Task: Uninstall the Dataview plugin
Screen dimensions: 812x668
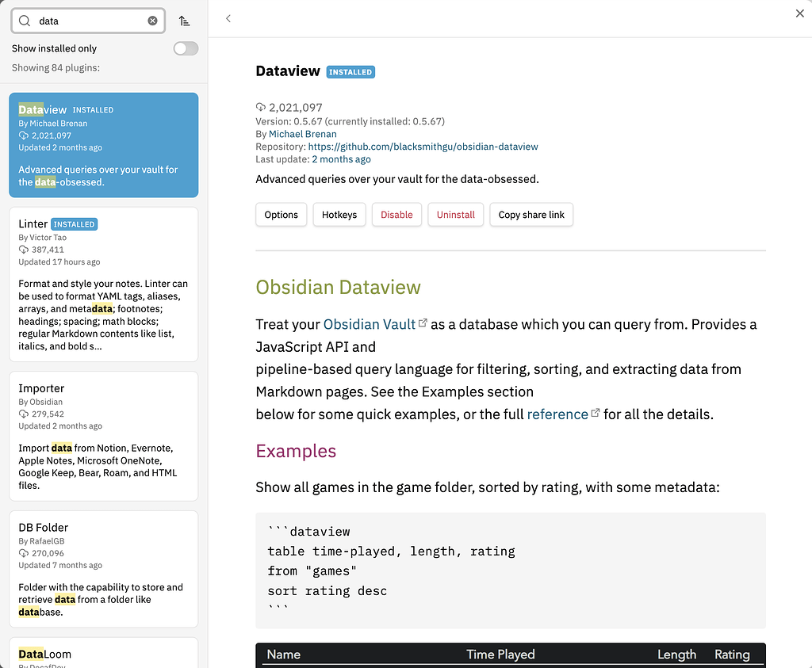Action: point(455,214)
